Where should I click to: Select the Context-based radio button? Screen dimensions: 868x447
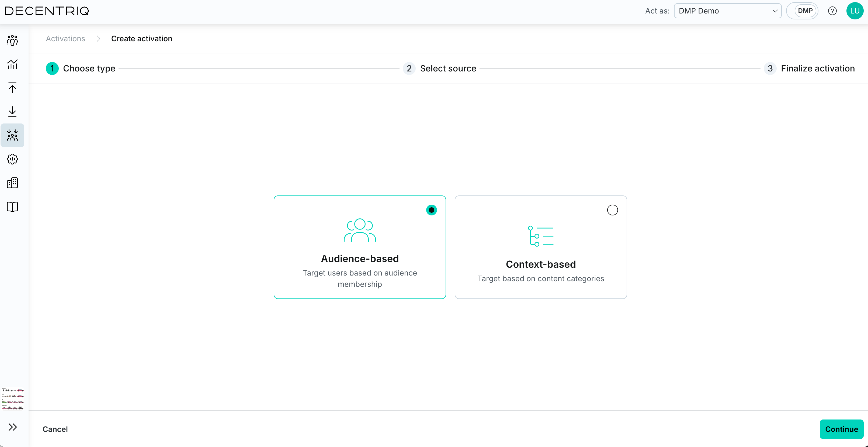[613, 210]
